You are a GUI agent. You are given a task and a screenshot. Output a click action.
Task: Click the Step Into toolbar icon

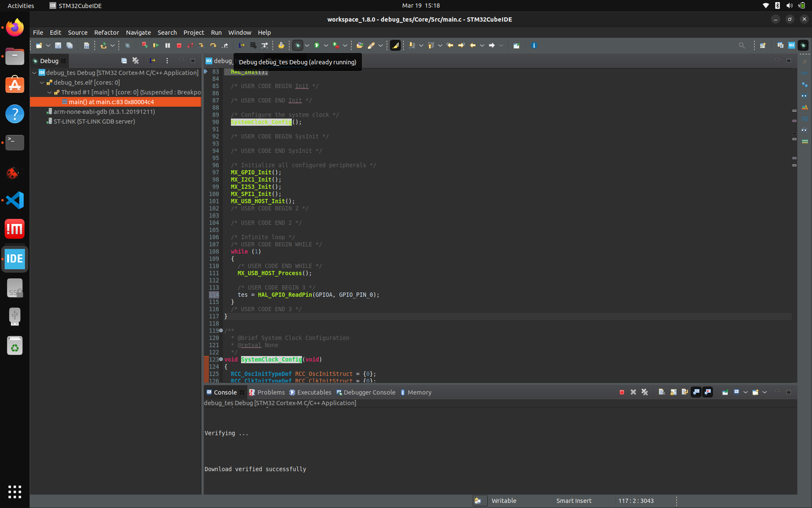(x=201, y=45)
